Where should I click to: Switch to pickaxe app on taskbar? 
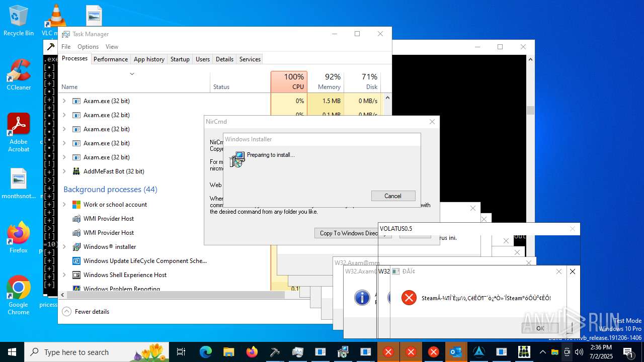click(x=275, y=352)
